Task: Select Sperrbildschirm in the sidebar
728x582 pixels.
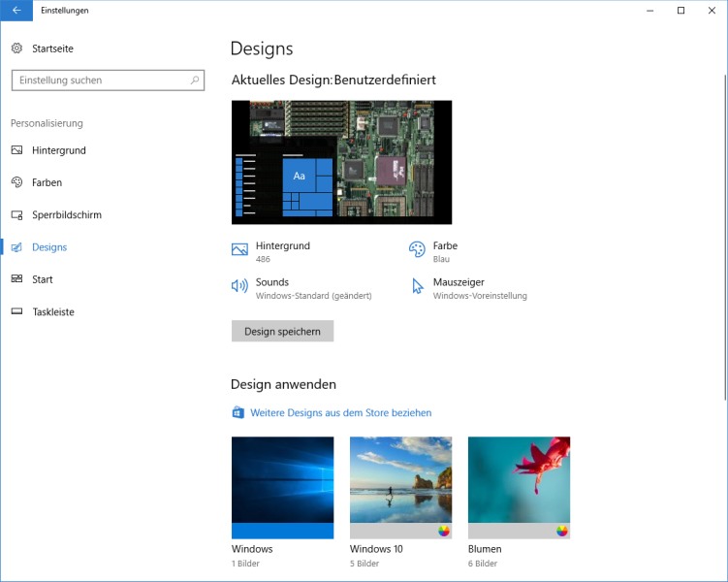Action: coord(67,214)
